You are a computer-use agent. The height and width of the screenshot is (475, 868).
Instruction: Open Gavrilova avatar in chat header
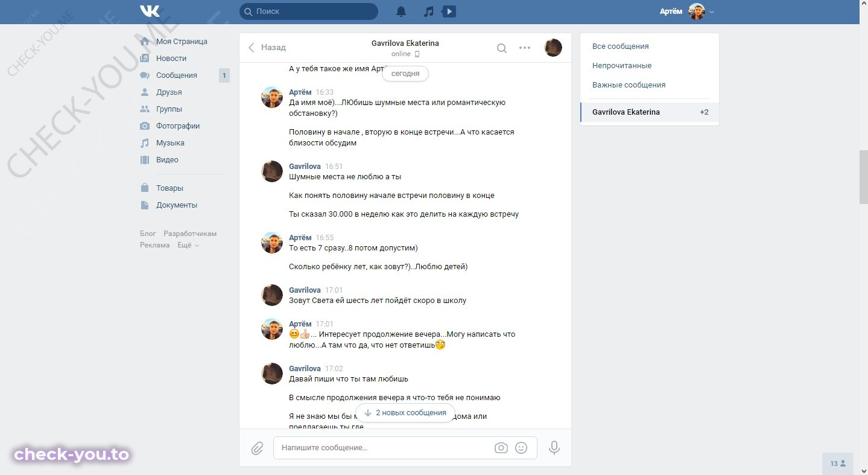point(553,48)
